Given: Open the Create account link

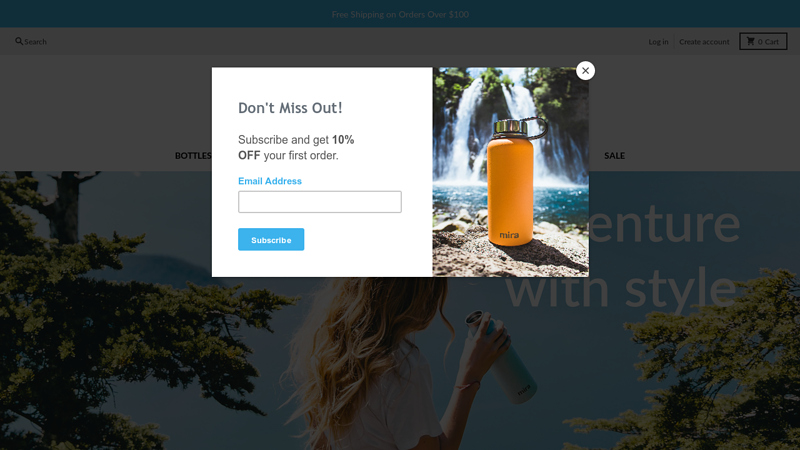Looking at the screenshot, I should [704, 42].
